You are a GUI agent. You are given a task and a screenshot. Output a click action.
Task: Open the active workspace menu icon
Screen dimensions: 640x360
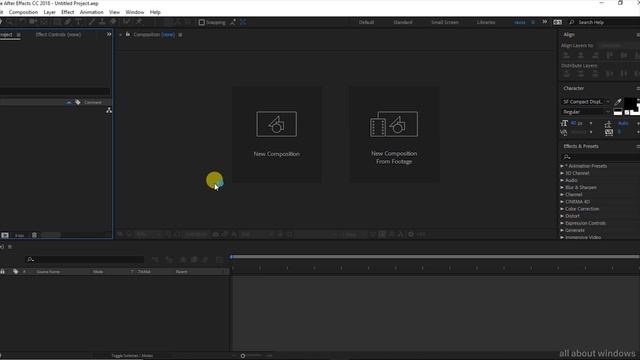pyautogui.click(x=533, y=22)
